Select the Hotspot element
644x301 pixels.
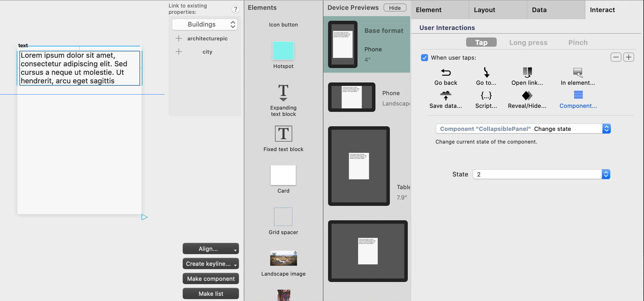[283, 51]
